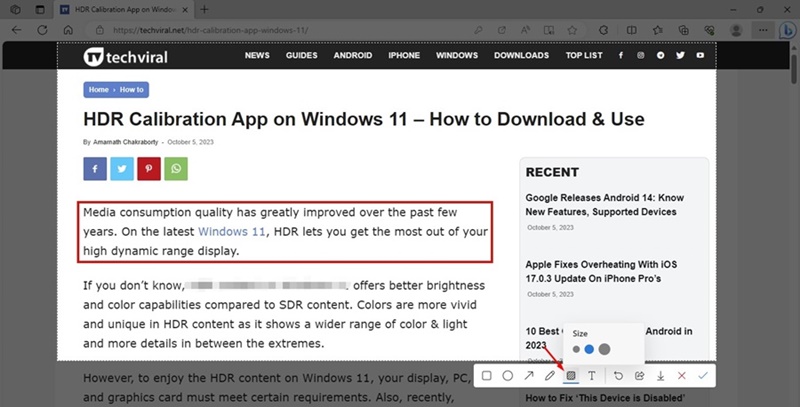This screenshot has height=407, width=800.
Task: Enter immersive reader mode
Action: (549, 30)
